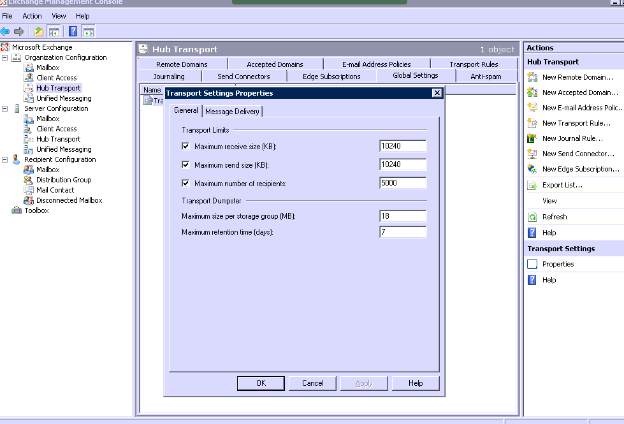Toggle Maximum number of recipients checkbox
624x424 pixels.
point(185,183)
